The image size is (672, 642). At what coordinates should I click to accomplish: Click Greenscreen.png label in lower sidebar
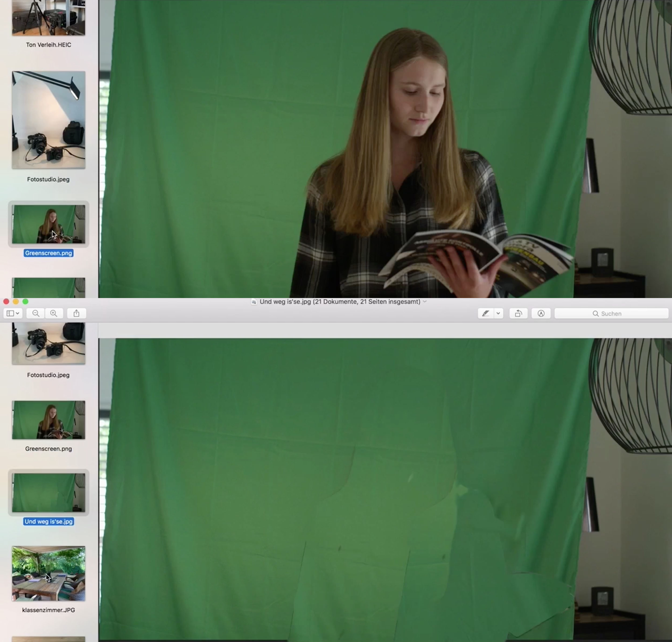click(x=49, y=449)
